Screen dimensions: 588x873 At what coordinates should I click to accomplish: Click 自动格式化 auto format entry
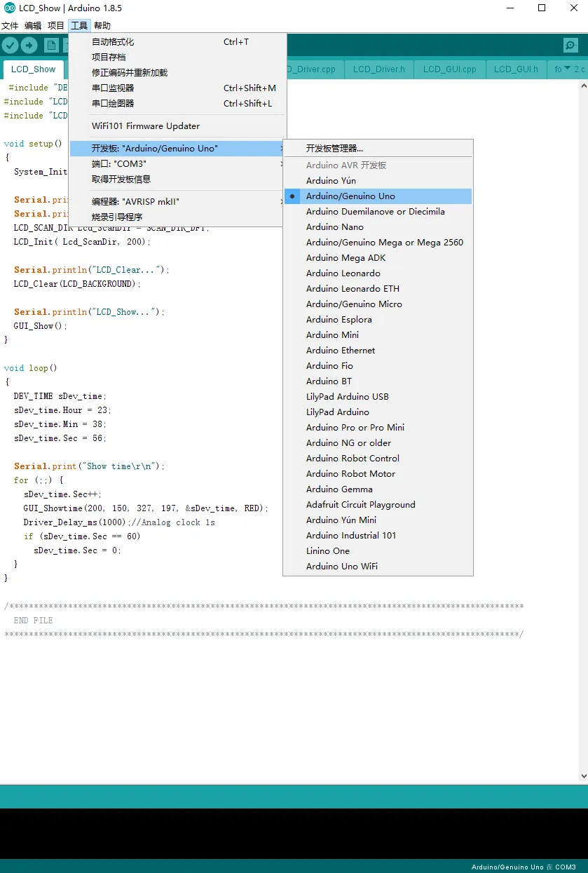[x=178, y=42]
